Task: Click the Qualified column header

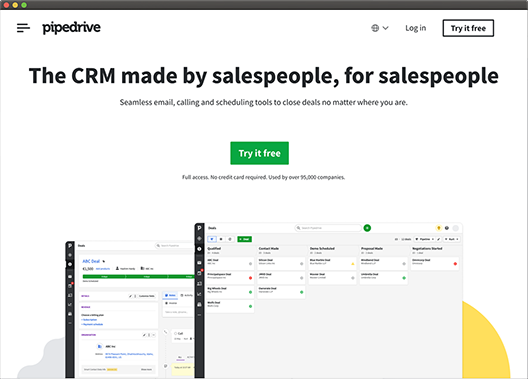Action: [x=214, y=248]
